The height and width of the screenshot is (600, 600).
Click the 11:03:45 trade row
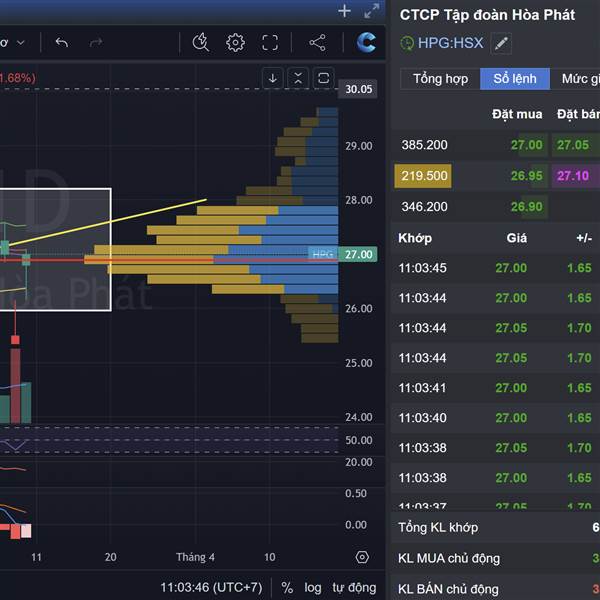(x=496, y=268)
